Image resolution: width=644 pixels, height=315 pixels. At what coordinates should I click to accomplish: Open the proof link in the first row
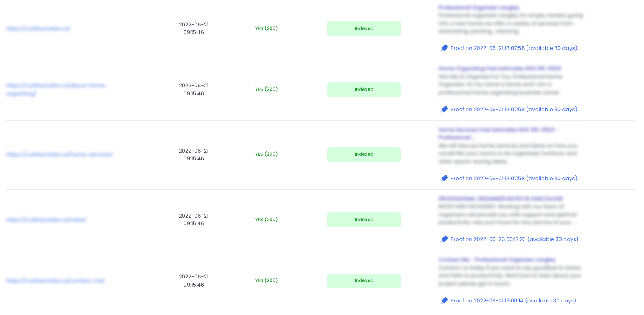tap(514, 48)
